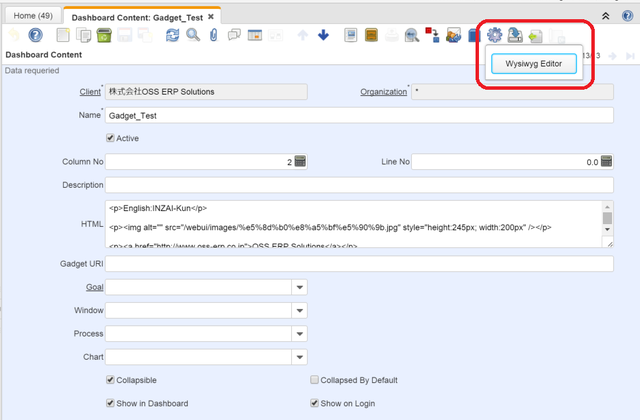Open the Column No calculator button

click(300, 162)
